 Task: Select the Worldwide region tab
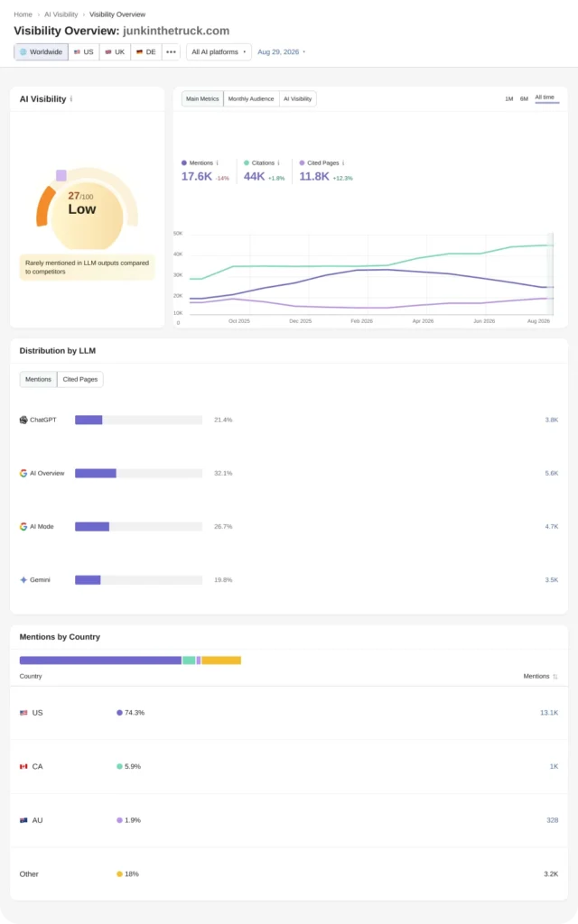tap(42, 51)
